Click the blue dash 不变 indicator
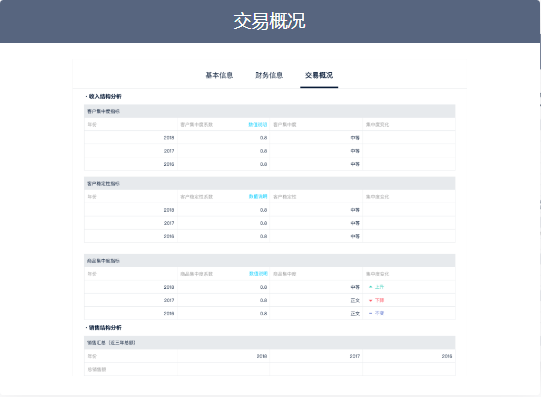This screenshot has height=397, width=541. tap(376, 313)
